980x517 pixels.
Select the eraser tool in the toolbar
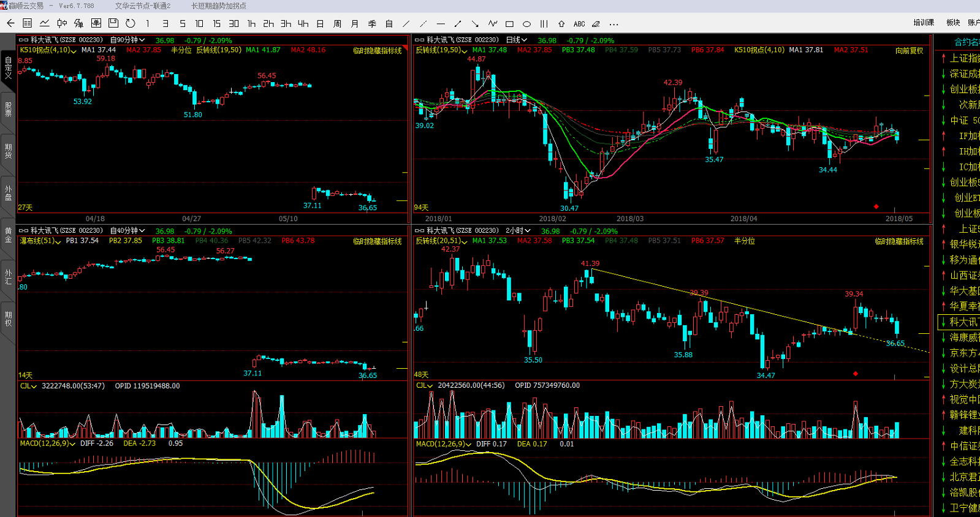click(596, 24)
